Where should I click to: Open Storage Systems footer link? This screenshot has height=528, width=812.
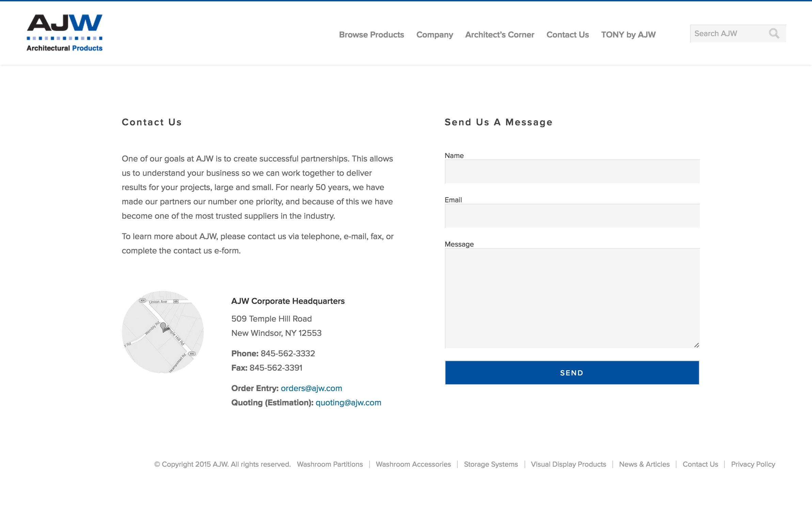coord(490,464)
